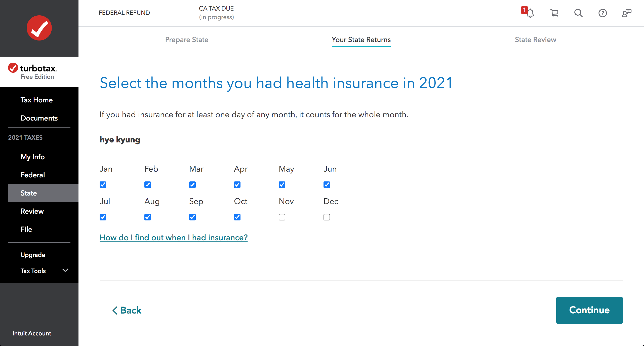Screen dimensions: 644x346
Task: Open 'How do I find out when I had insurance?' link
Action: [x=174, y=238]
